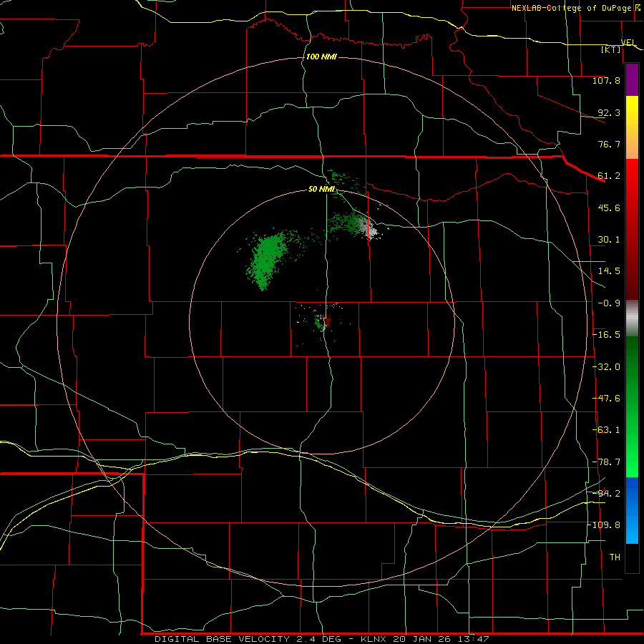Viewport: 644px width, 644px height.
Task: Select the -63.1 scale value
Action: pyautogui.click(x=606, y=430)
